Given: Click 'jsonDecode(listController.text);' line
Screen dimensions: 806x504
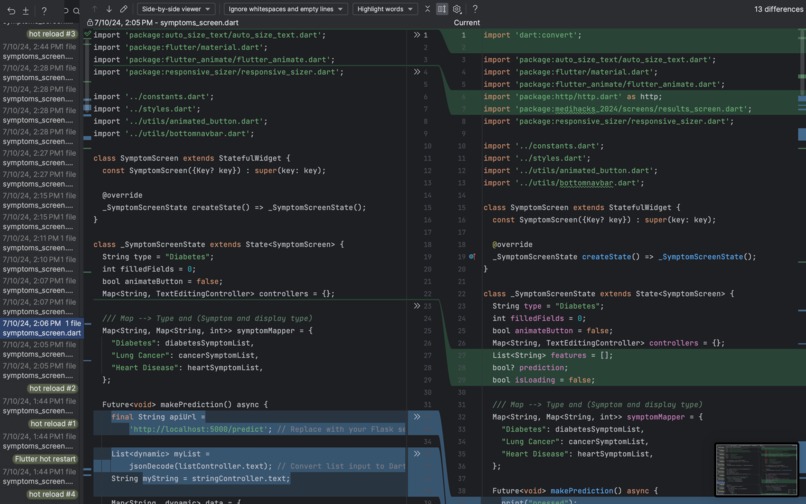Looking at the screenshot, I should [200, 466].
